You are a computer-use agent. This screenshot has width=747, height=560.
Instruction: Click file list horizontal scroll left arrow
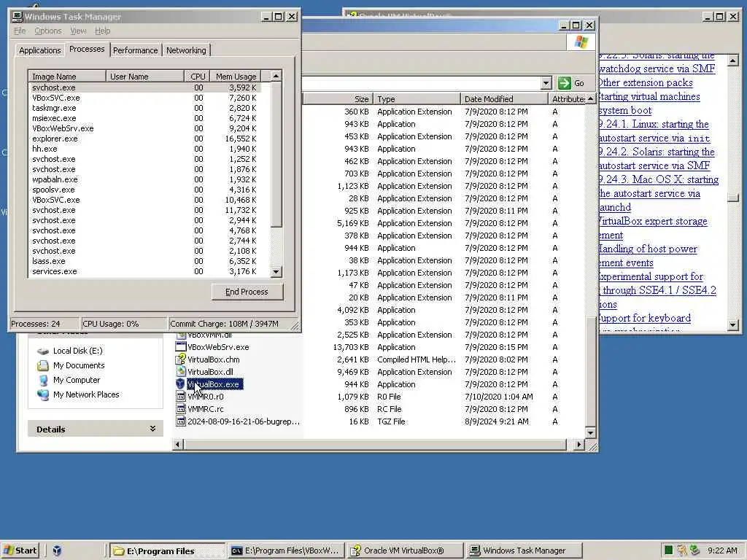tap(178, 444)
